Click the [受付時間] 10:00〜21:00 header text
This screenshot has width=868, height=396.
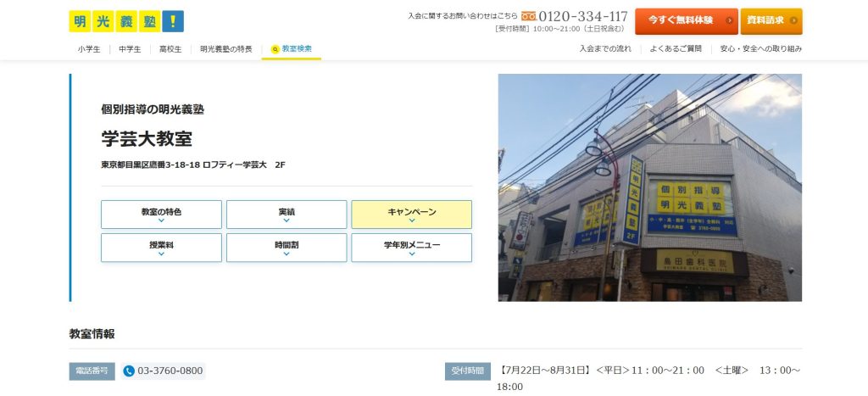point(560,29)
